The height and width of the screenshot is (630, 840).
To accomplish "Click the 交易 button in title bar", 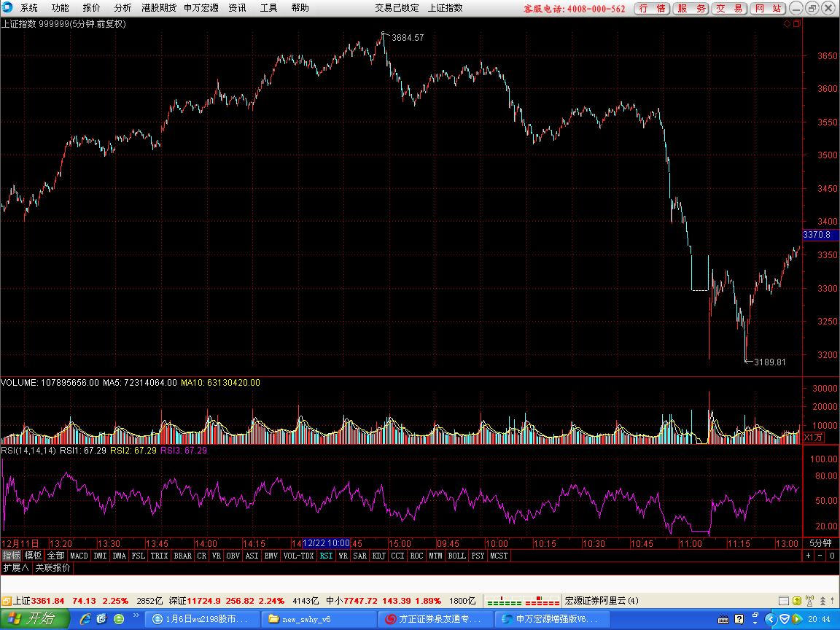I will click(x=730, y=9).
